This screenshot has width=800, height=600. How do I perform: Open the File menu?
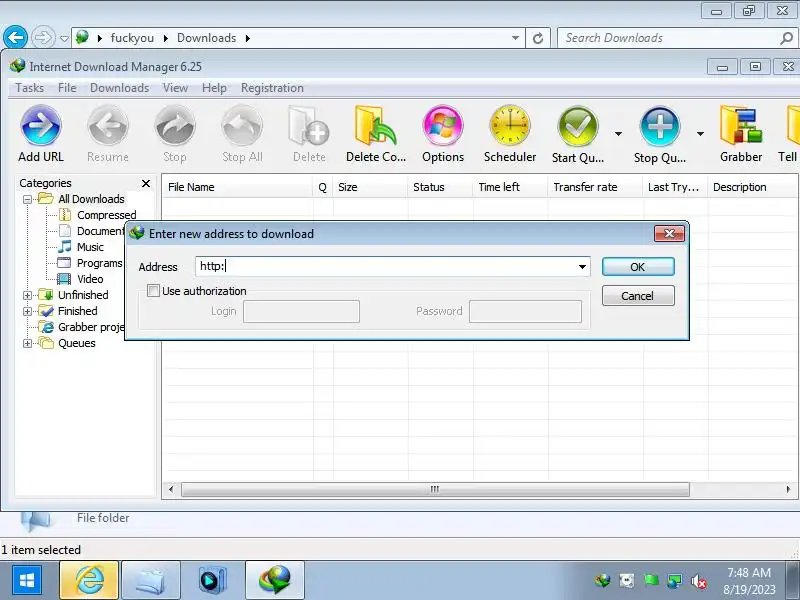tap(67, 88)
